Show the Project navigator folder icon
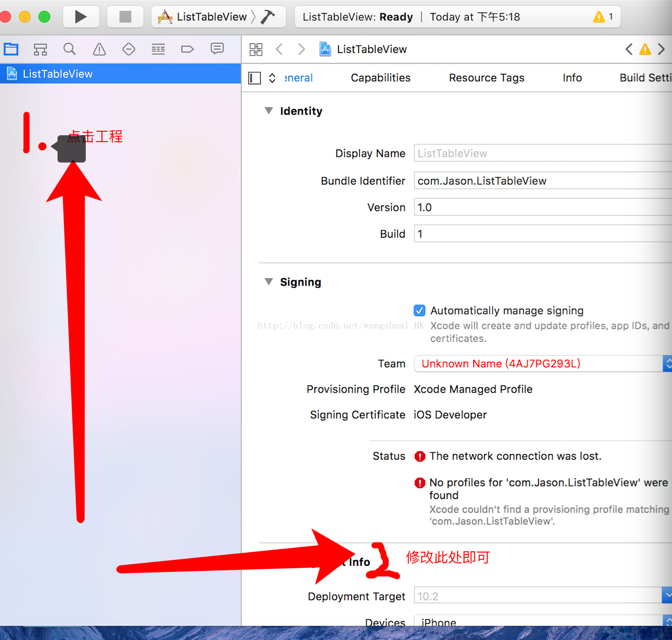 [11, 49]
